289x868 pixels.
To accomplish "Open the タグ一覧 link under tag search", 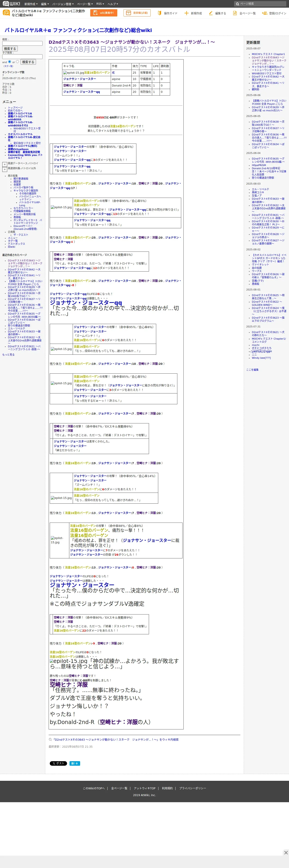I will tap(8, 66).
